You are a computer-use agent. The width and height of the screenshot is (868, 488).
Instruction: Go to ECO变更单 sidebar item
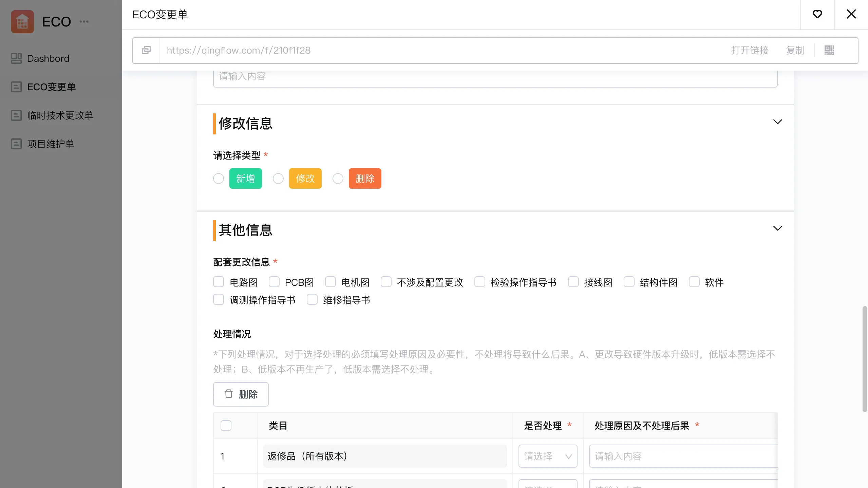point(51,87)
